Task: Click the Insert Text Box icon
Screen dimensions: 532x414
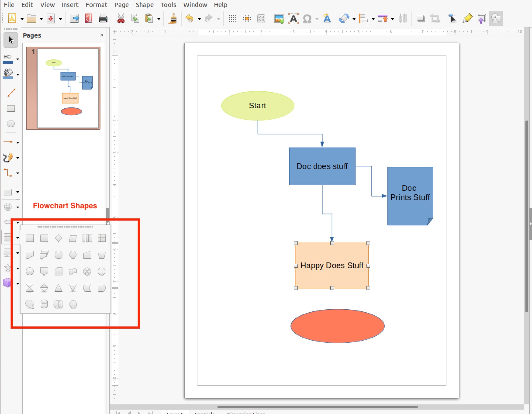Action: pos(293,19)
